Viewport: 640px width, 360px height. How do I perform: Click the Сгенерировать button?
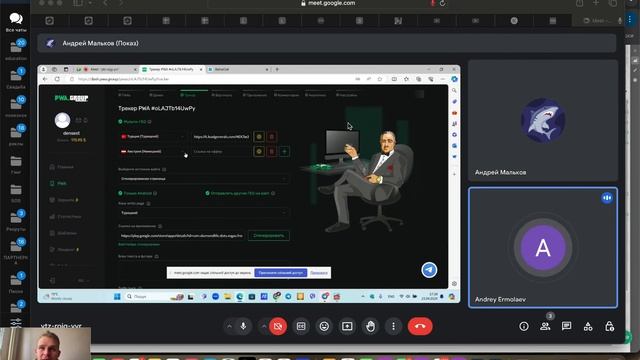click(x=269, y=236)
